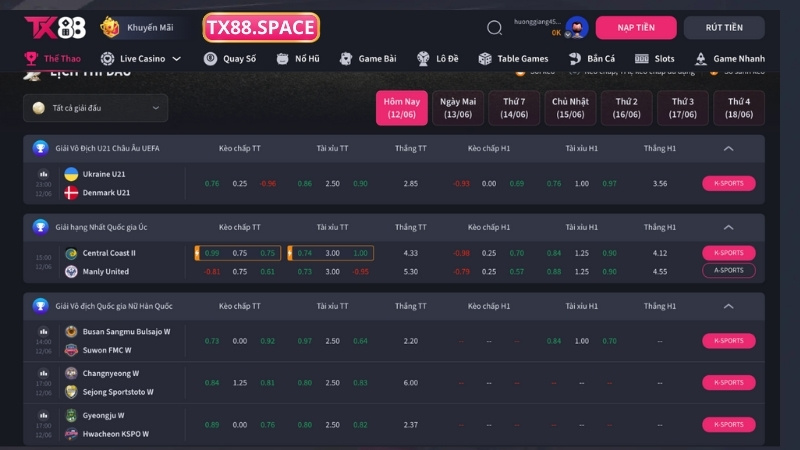Open stats icon for Gyeongju W match
800x450 pixels.
(x=43, y=415)
